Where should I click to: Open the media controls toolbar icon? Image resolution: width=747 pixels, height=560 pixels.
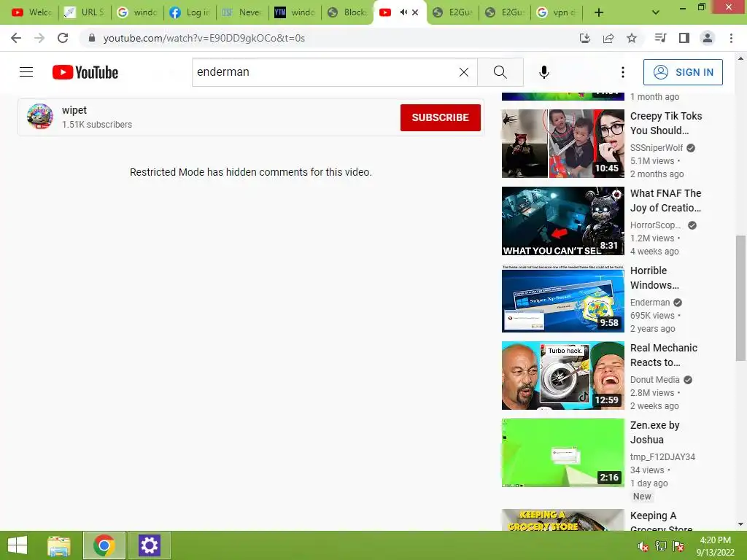pyautogui.click(x=660, y=38)
